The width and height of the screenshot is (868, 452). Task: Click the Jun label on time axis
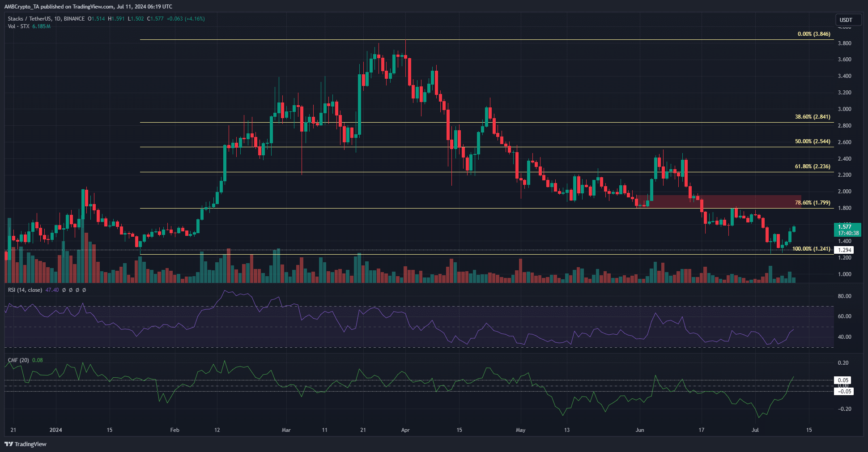point(640,430)
